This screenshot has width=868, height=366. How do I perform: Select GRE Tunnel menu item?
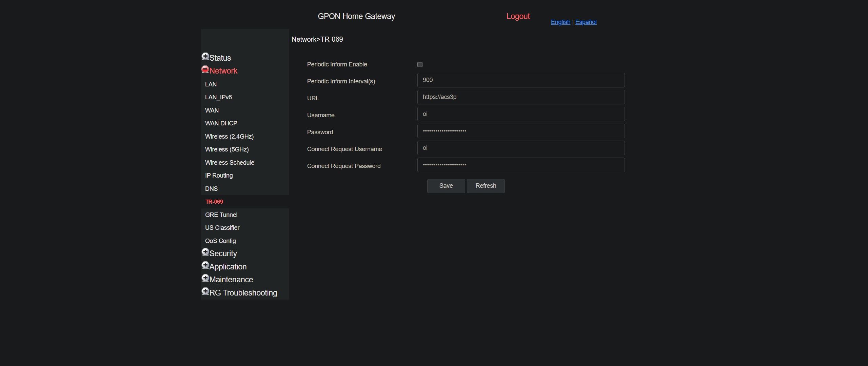[221, 215]
